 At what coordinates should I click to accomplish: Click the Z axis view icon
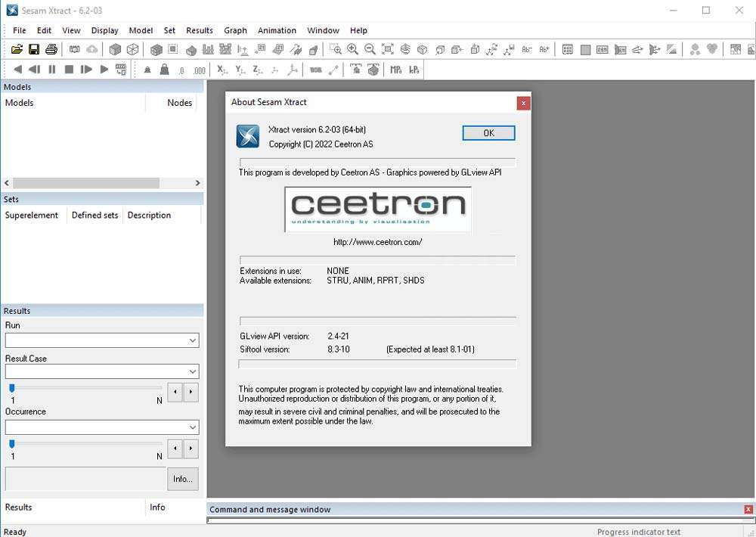(x=258, y=70)
